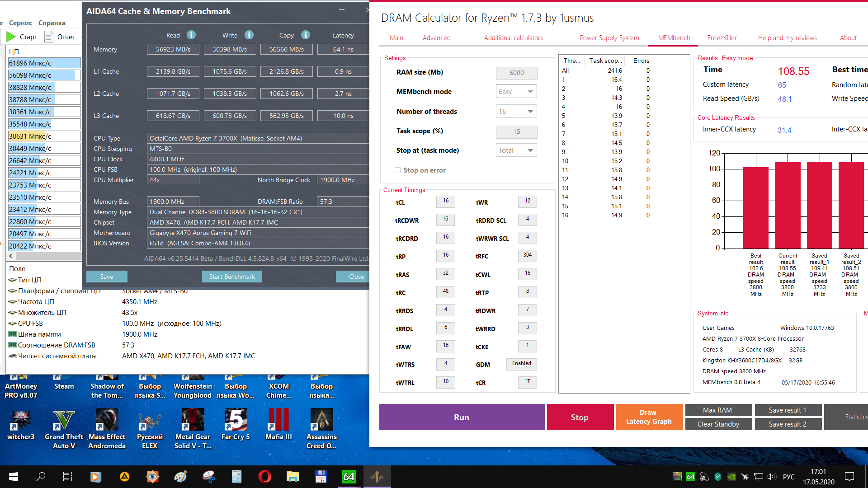Screen dimensions: 868x488
Task: Switch to the FreezKiller tab
Action: (722, 38)
